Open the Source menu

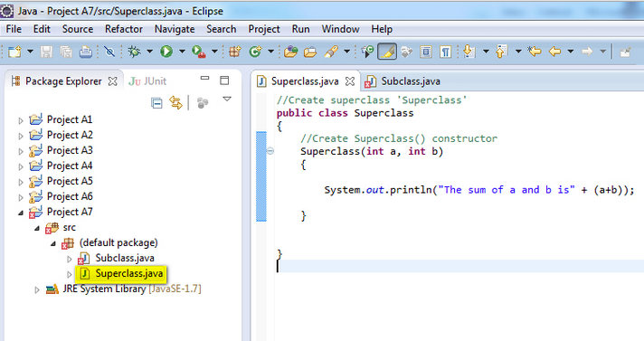pos(78,29)
